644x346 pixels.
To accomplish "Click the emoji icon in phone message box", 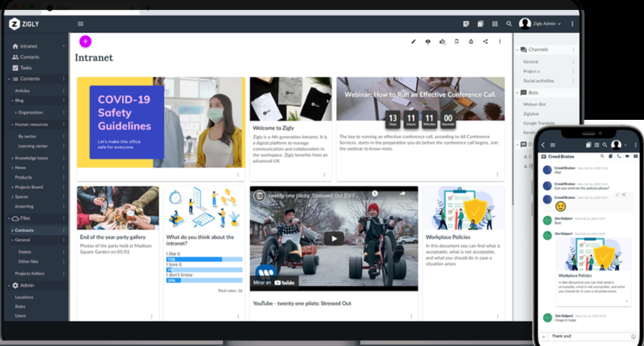I will 633,336.
